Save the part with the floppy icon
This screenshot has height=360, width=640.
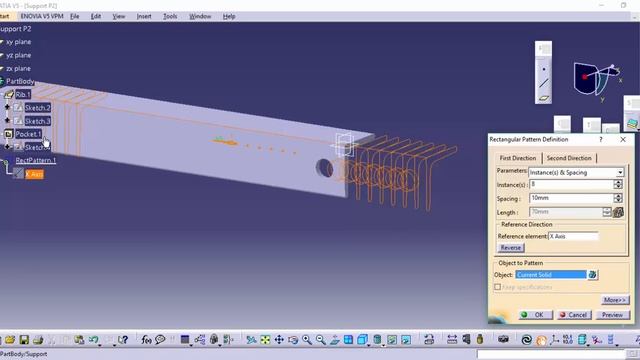tap(24, 339)
